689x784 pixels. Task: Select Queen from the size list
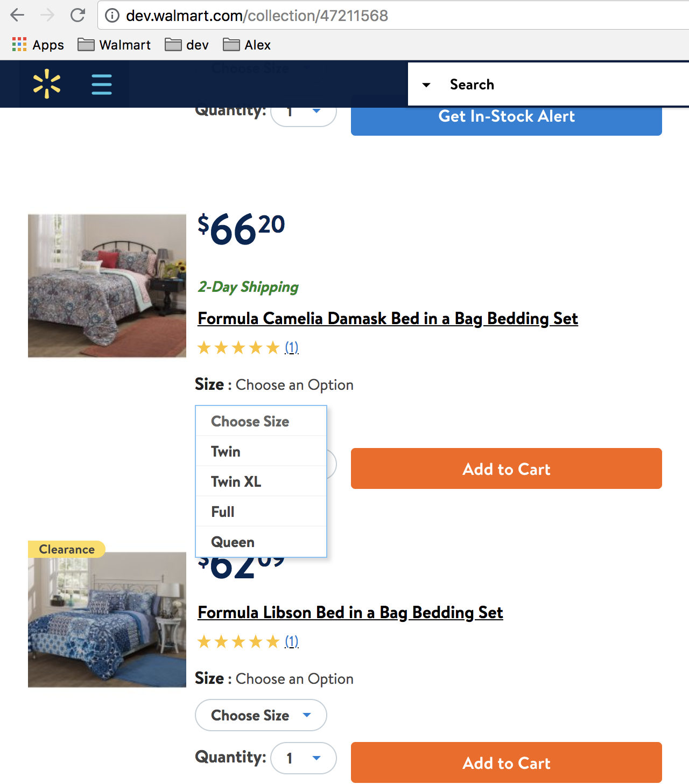click(x=233, y=542)
